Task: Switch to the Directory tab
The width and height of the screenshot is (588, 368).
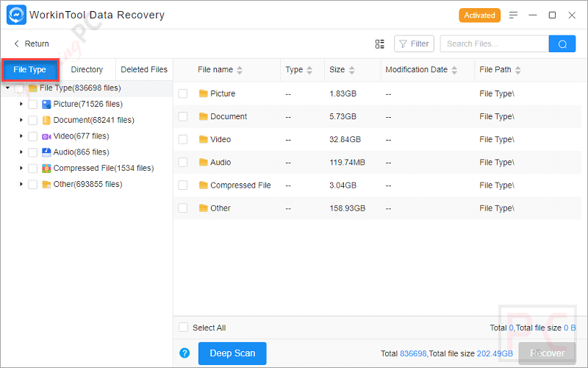Action: pos(87,70)
